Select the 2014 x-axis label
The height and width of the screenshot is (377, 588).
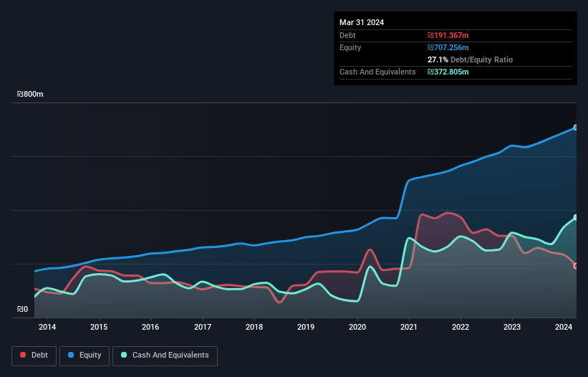tap(47, 327)
